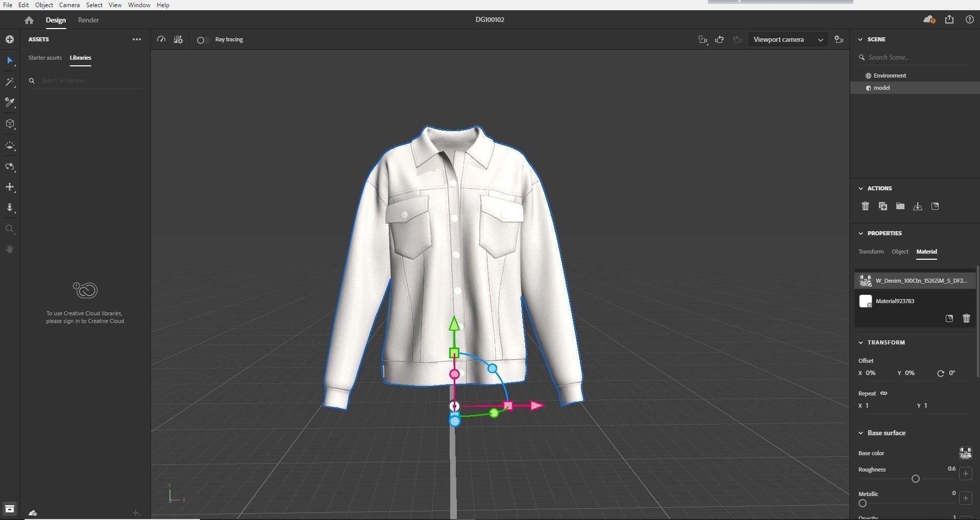Add texture to Roughness property
This screenshot has height=520, width=980.
coord(966,474)
